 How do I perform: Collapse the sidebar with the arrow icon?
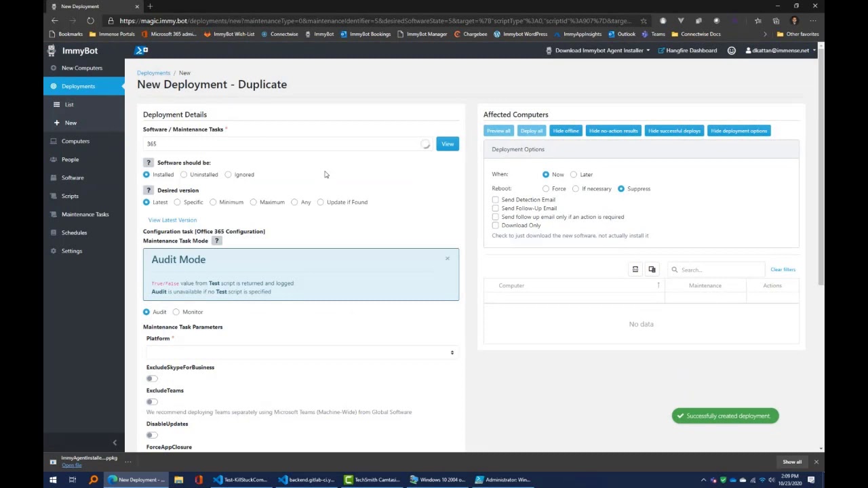tap(115, 443)
